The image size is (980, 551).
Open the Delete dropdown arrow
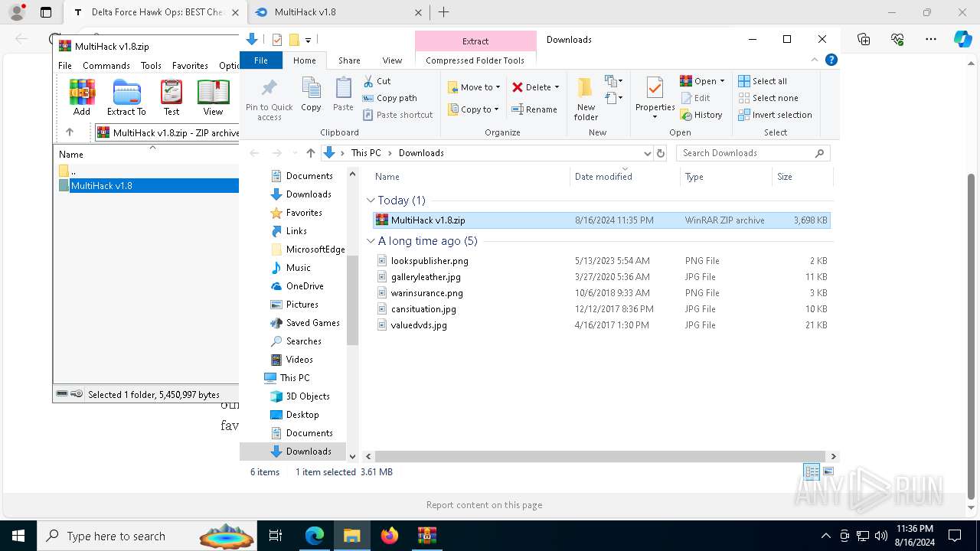557,87
